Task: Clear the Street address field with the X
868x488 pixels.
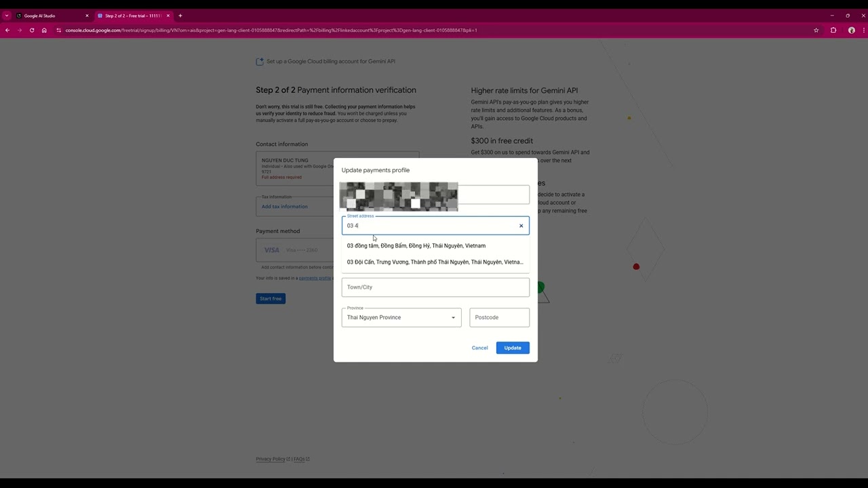Action: [x=521, y=225]
